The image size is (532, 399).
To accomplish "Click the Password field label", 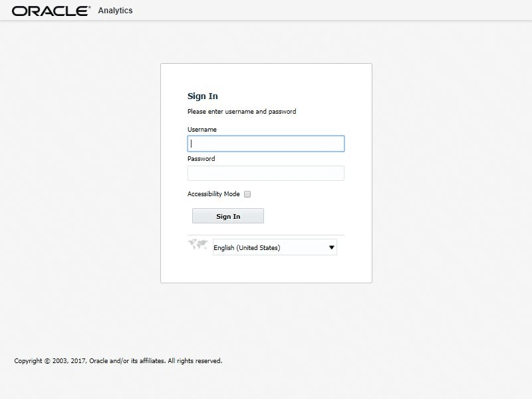I will [x=201, y=159].
